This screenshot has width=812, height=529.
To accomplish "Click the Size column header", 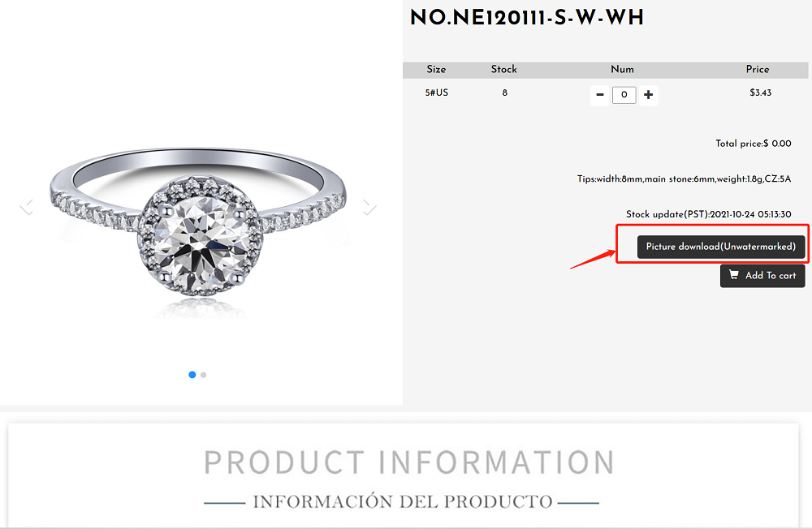I will coord(436,69).
